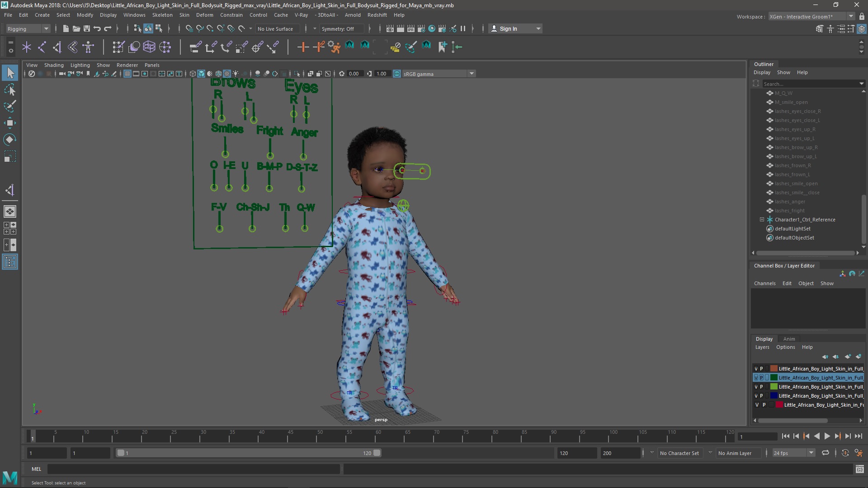The height and width of the screenshot is (488, 868).
Task: Toggle visibility V of green display layer
Action: (x=756, y=387)
